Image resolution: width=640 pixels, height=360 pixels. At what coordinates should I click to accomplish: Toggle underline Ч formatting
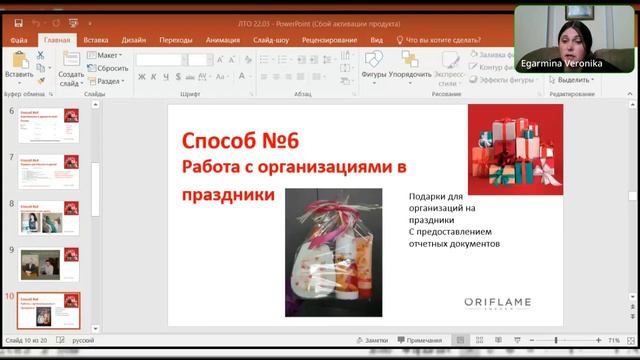pos(166,76)
